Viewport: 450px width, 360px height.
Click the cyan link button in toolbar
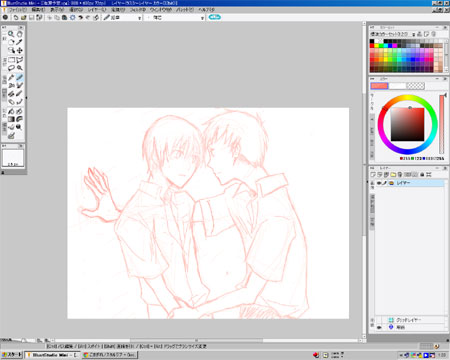[214, 17]
